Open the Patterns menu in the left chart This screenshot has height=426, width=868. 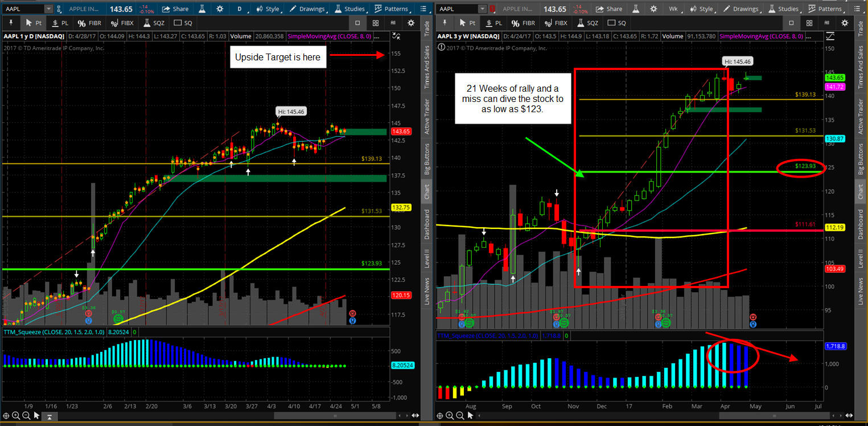point(392,9)
